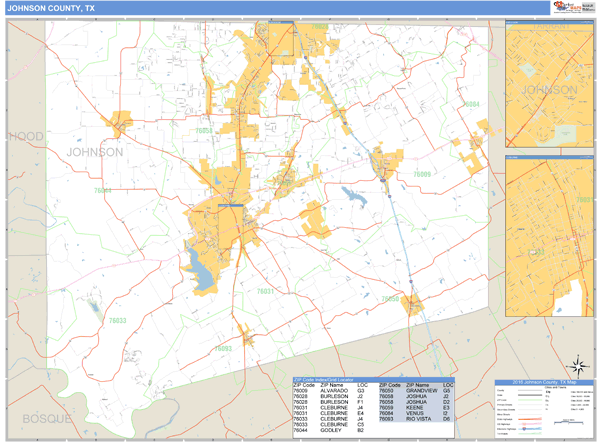
Task: Select ALVARADO in the ZIP index table
Action: click(334, 391)
